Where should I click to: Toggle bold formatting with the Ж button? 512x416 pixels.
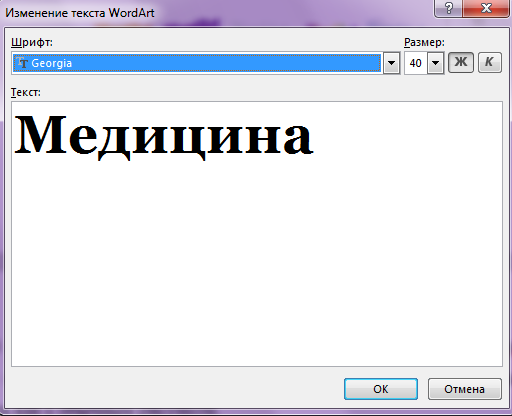(461, 62)
